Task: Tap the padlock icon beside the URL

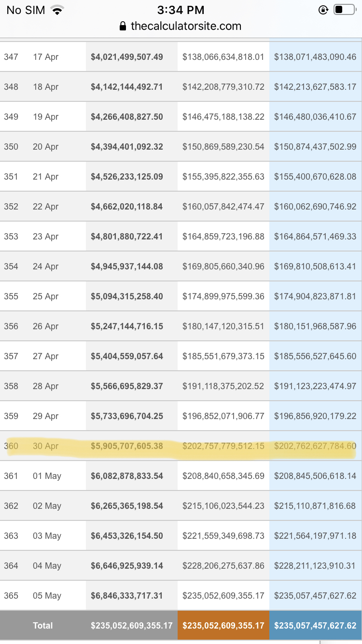Action: (x=123, y=26)
